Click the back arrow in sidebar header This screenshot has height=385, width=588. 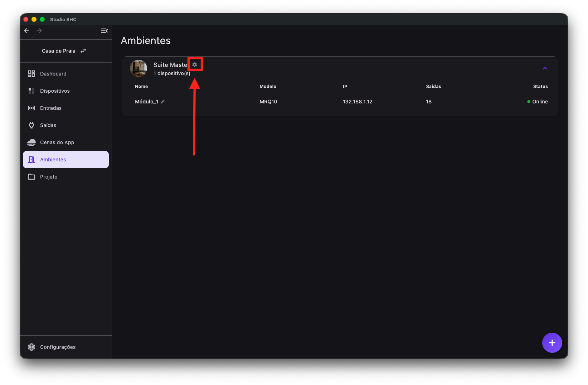26,31
